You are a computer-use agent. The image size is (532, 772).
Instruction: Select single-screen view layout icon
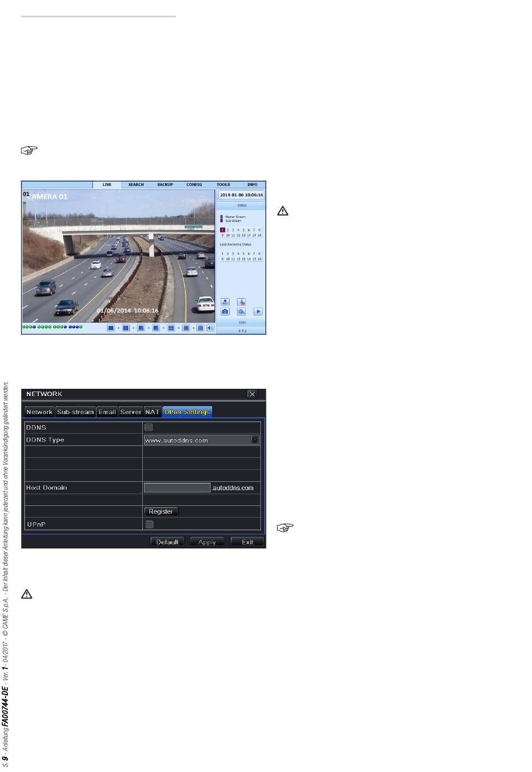pyautogui.click(x=111, y=328)
